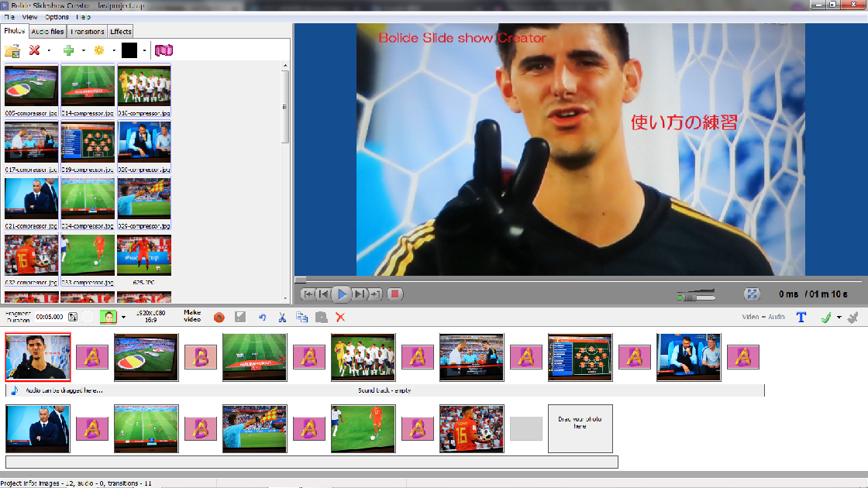Click the yellow sun effects icon
This screenshot has height=488, width=868.
(99, 50)
